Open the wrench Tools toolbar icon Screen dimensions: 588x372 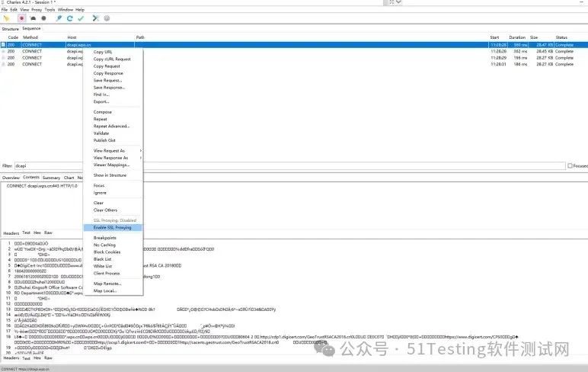[96, 18]
